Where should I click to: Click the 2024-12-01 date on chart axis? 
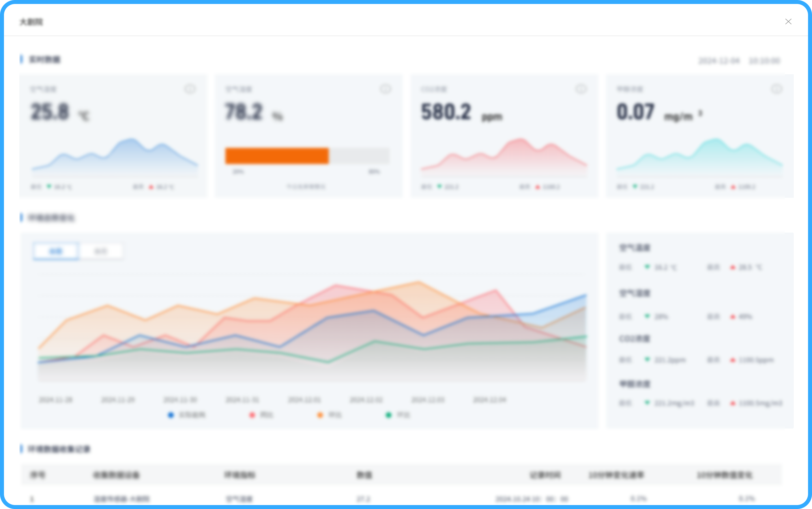(x=304, y=400)
